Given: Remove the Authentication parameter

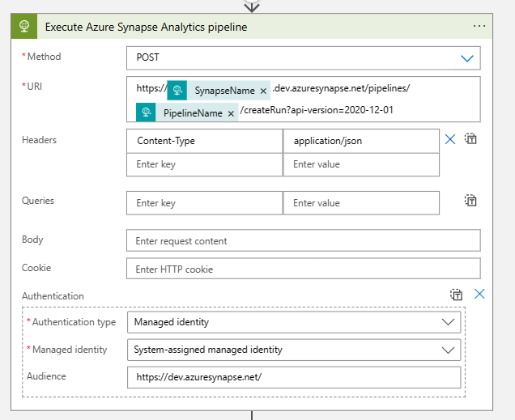Looking at the screenshot, I should [479, 294].
